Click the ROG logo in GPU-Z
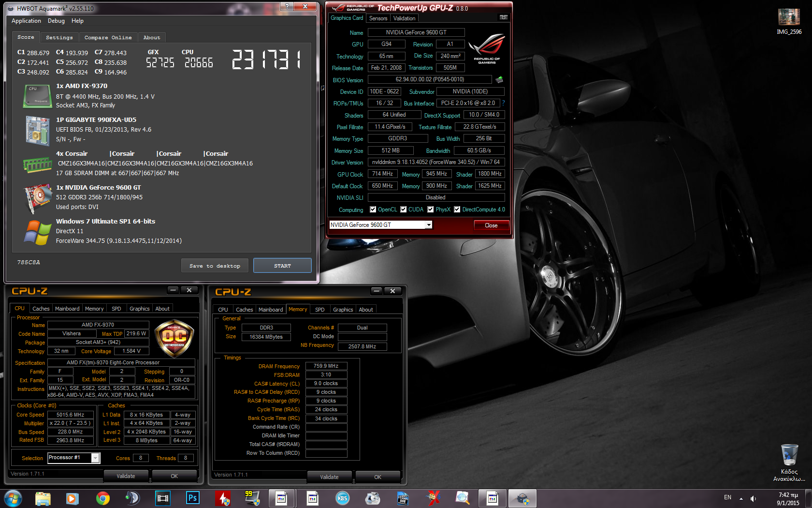This screenshot has width=812, height=508. tap(487, 48)
